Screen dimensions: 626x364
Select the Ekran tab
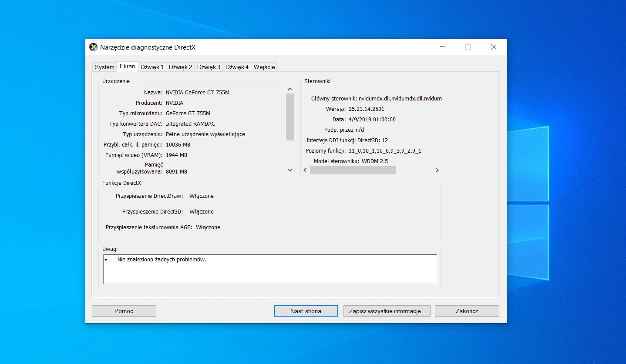tap(128, 67)
